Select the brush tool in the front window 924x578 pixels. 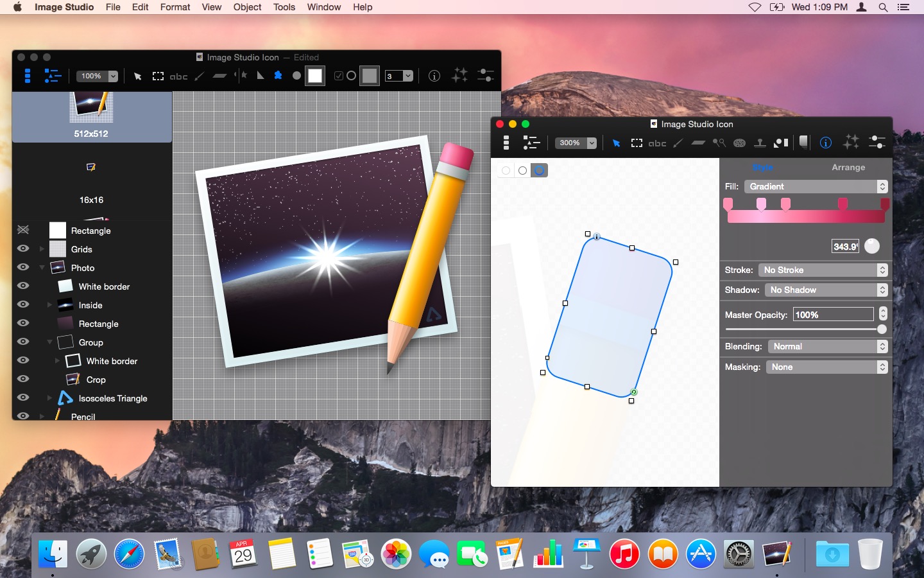[x=678, y=143]
